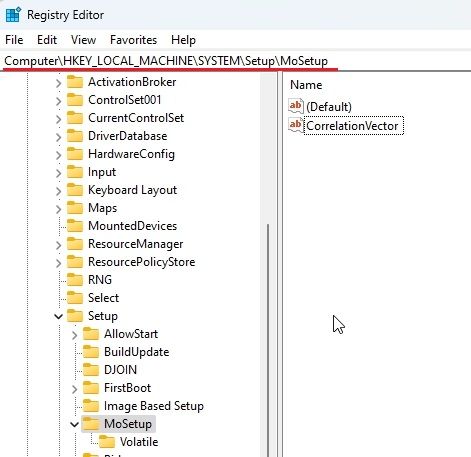Expand the ResourcePolicyStore key

tap(58, 262)
